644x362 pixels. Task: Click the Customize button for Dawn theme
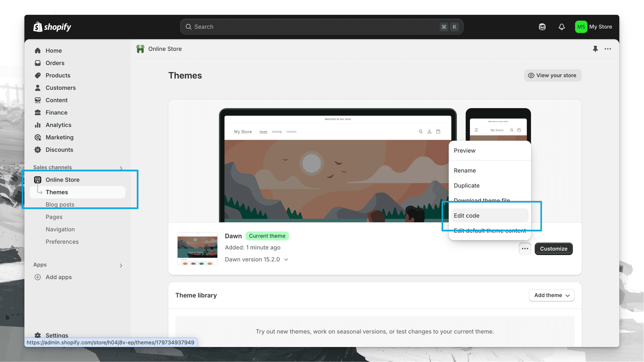coord(553,248)
